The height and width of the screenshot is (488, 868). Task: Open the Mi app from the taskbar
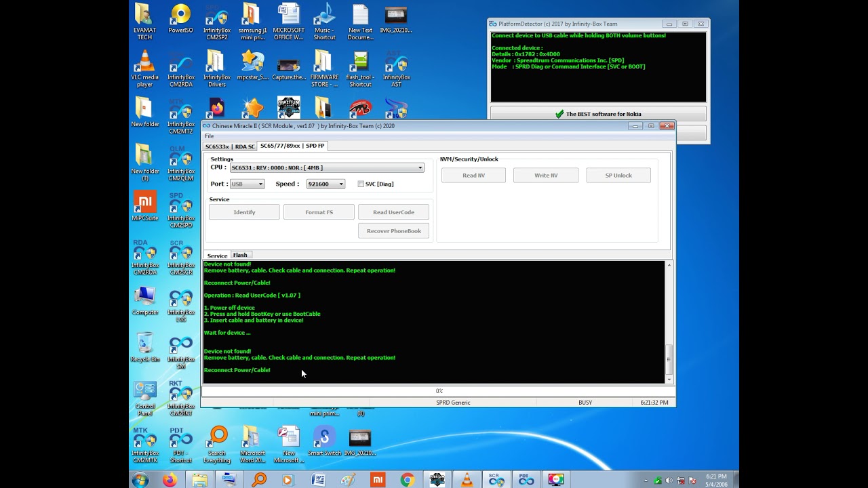tap(378, 480)
